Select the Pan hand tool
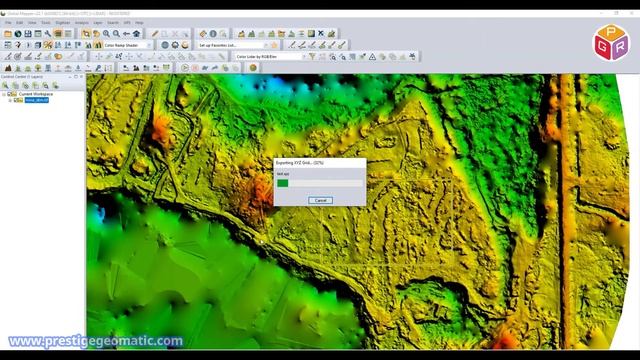The width and height of the screenshot is (640, 360). click(x=96, y=34)
